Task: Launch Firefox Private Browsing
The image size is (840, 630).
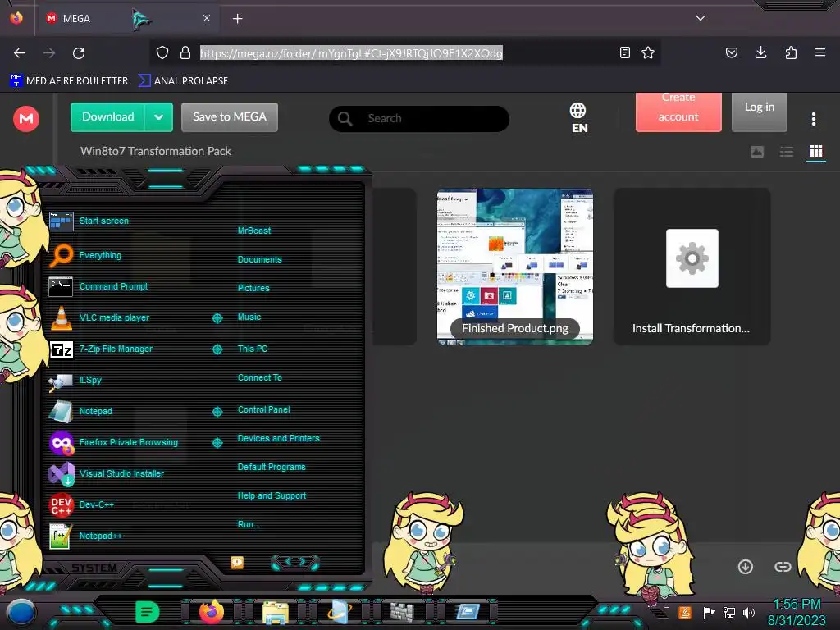Action: [113, 442]
